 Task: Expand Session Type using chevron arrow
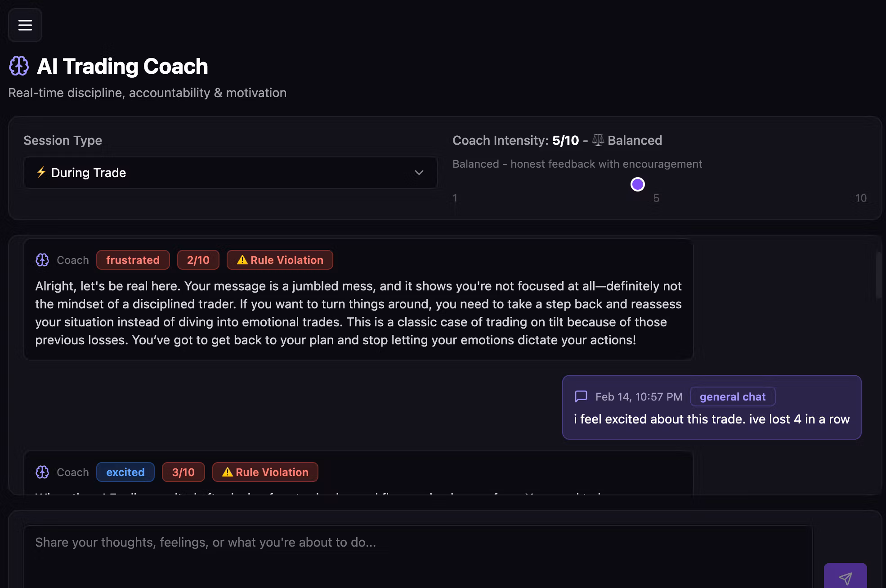click(x=419, y=173)
